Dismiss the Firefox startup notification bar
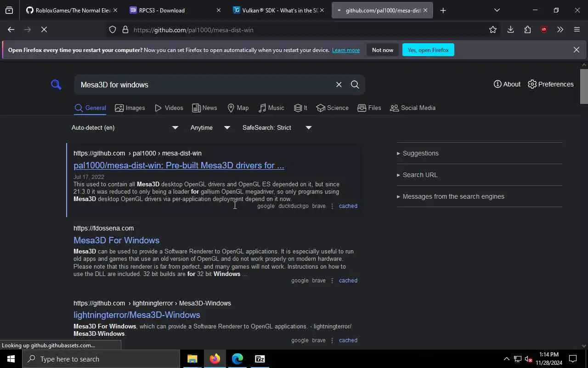Viewport: 588px width, 368px height. tap(576, 50)
